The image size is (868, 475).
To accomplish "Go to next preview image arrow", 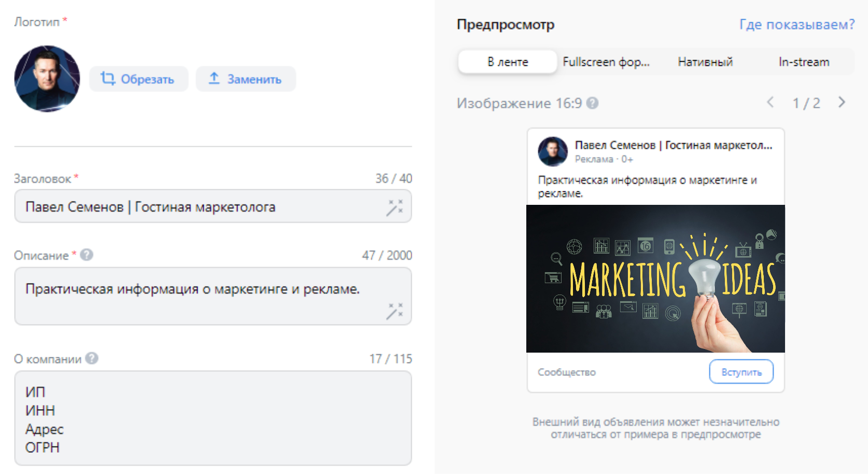I will [842, 103].
